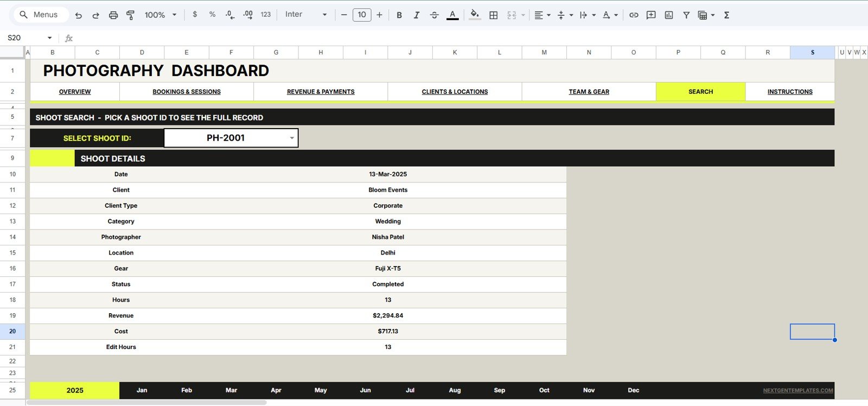Click the Bloom Events client cell
The image size is (868, 406).
click(x=388, y=190)
